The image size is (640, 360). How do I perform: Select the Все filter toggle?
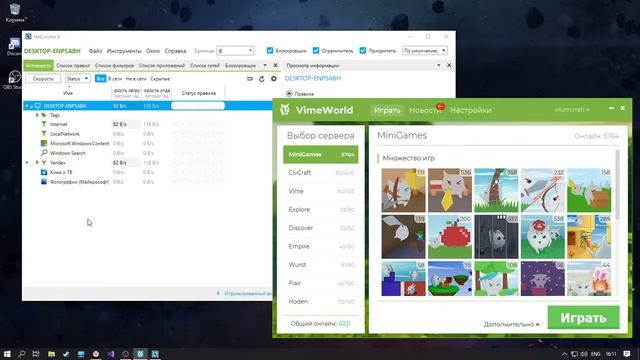point(100,78)
